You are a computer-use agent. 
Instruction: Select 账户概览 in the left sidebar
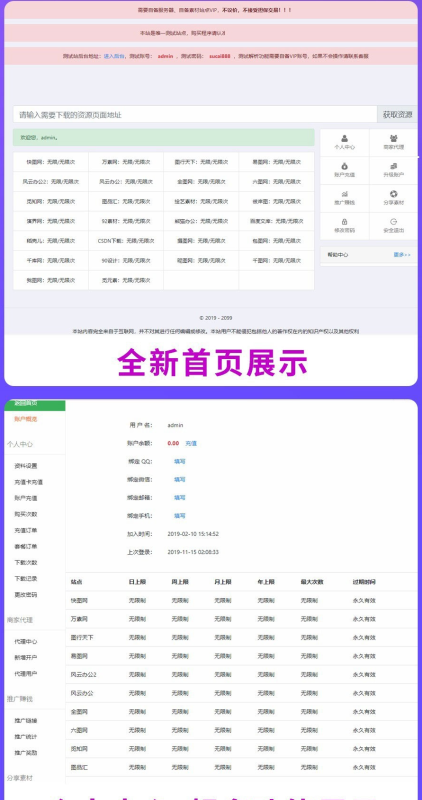click(26, 419)
